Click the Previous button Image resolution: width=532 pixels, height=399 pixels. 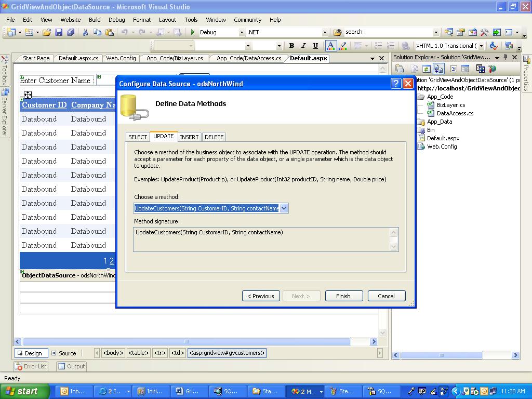[x=261, y=296]
